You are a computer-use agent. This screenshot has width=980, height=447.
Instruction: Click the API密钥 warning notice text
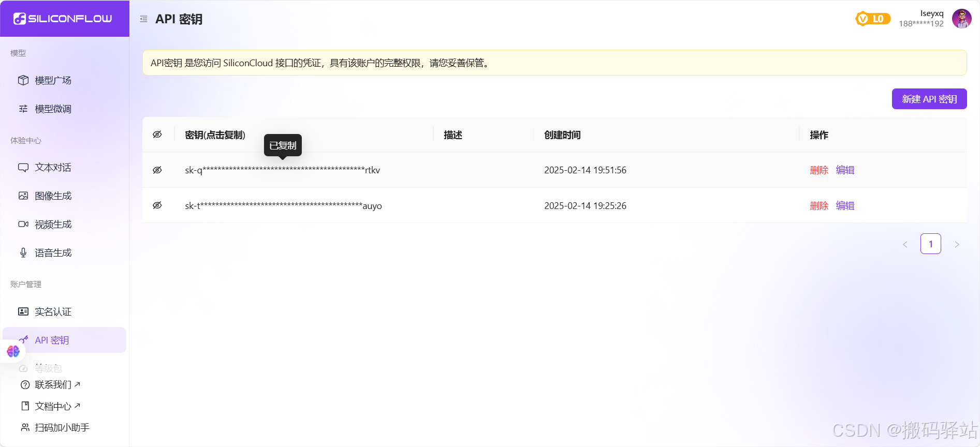pyautogui.click(x=320, y=63)
